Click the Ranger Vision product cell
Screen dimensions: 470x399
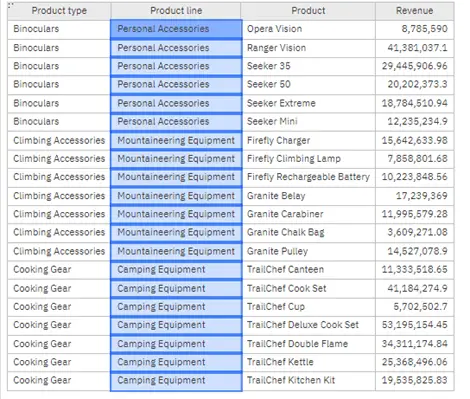pos(308,48)
